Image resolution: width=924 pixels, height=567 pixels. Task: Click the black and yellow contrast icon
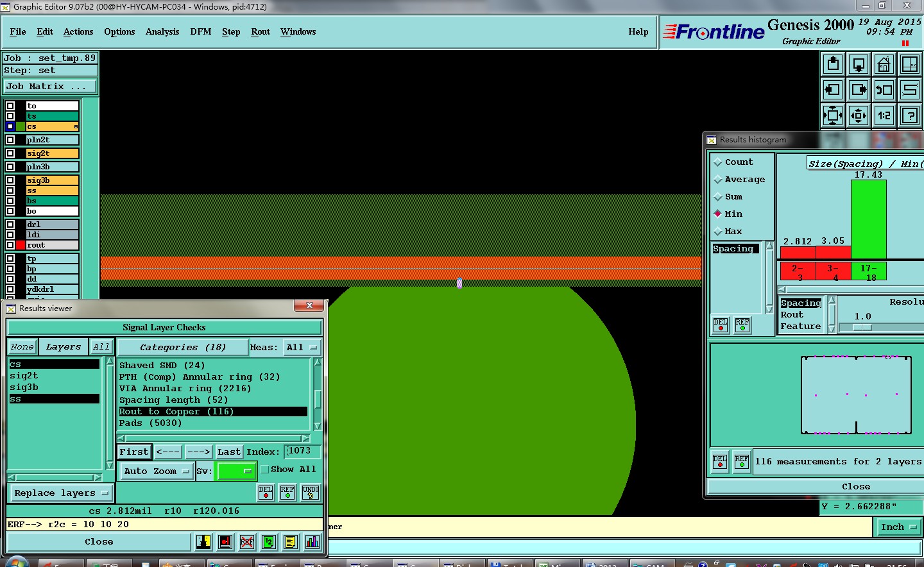pyautogui.click(x=203, y=542)
